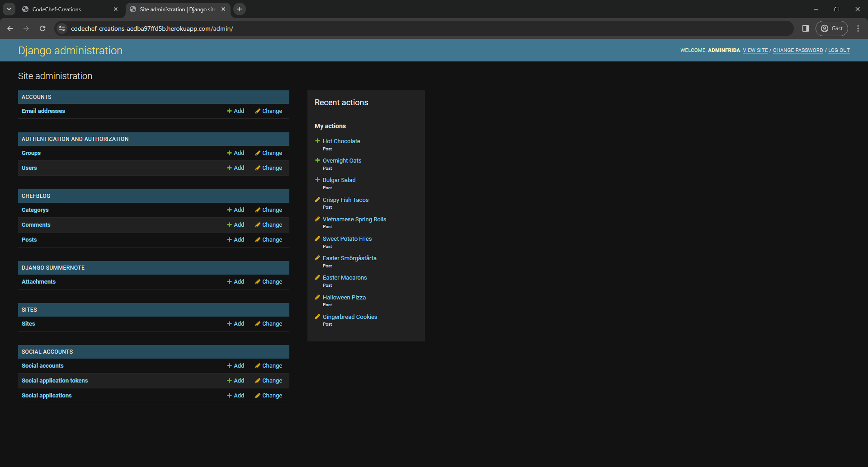Click the pencil icon next to Users Change
Screen dimensions: 868x467
[x=258, y=168]
